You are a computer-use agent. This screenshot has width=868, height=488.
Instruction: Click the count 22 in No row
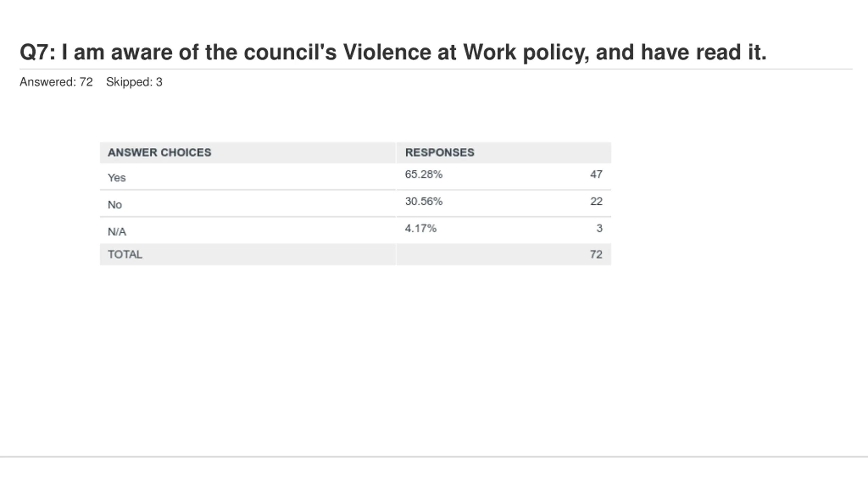(596, 201)
